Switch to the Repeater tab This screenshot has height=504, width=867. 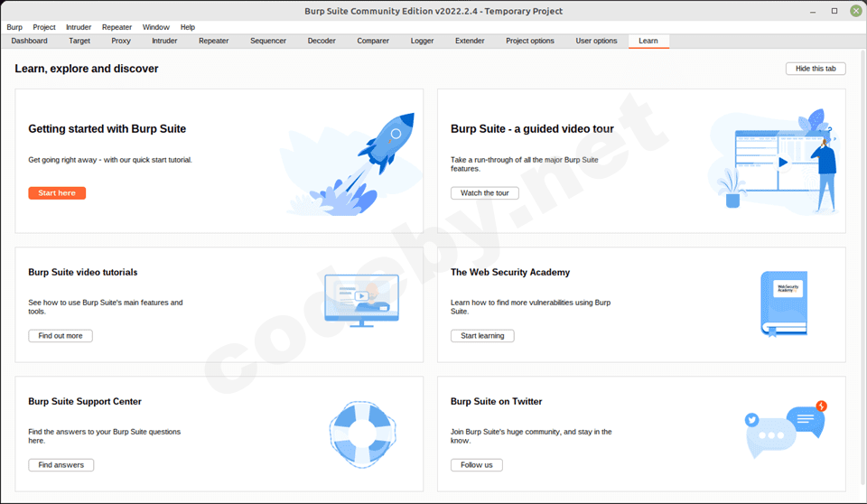point(213,41)
